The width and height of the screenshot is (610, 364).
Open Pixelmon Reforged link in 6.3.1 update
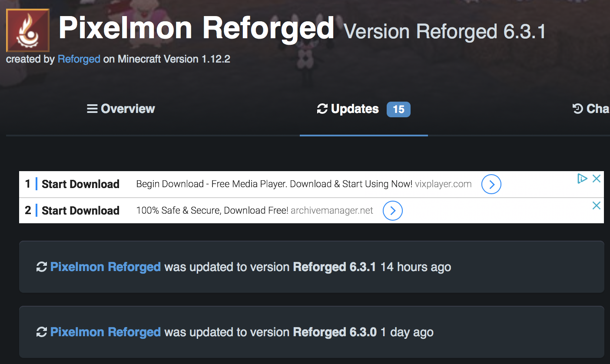pos(106,267)
